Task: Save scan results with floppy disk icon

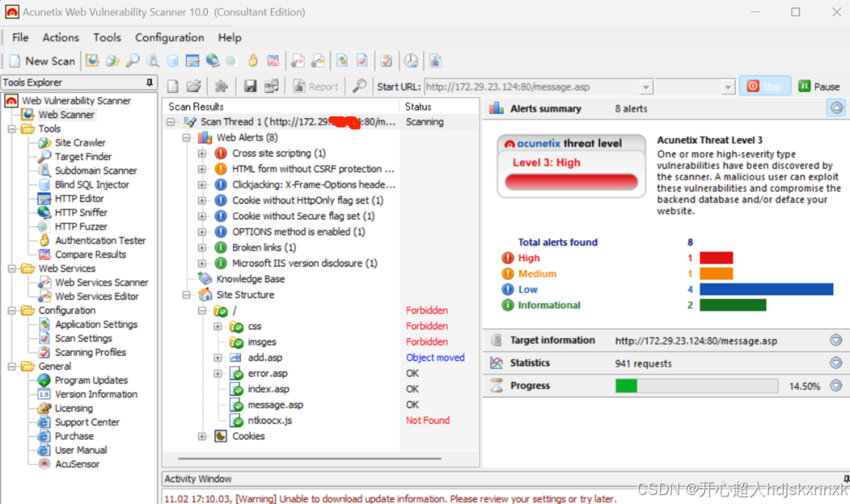Action: click(250, 87)
